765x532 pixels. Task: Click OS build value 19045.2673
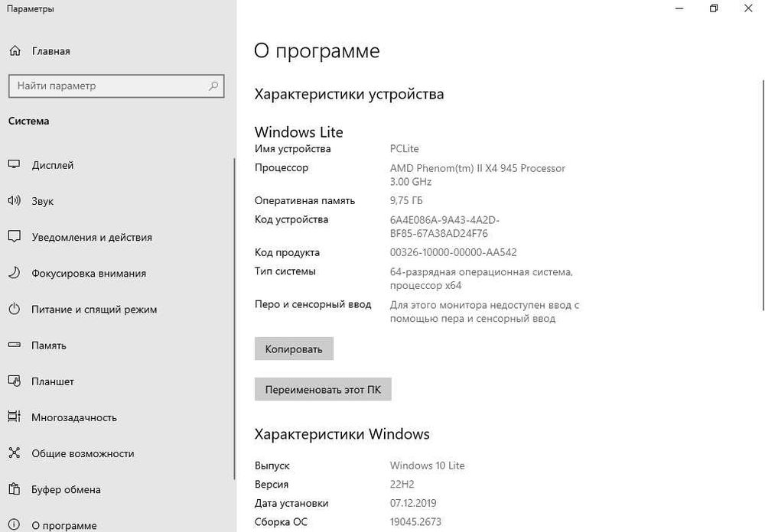(x=415, y=522)
